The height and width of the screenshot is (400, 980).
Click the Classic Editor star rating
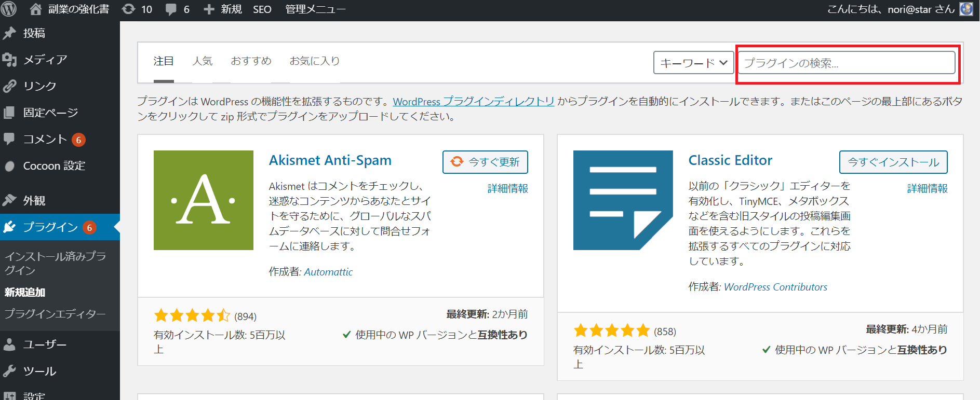[x=611, y=330]
